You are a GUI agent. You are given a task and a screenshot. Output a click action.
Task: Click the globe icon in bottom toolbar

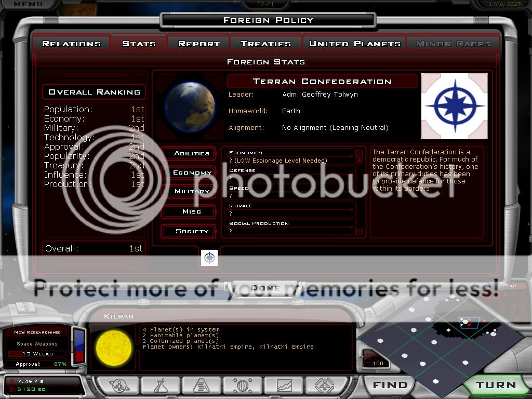[242, 385]
